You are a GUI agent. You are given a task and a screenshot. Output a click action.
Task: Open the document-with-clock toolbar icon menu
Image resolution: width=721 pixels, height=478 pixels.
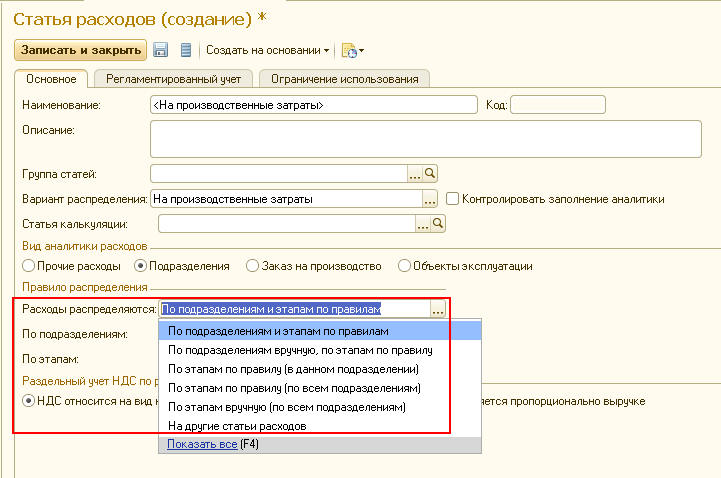(353, 51)
